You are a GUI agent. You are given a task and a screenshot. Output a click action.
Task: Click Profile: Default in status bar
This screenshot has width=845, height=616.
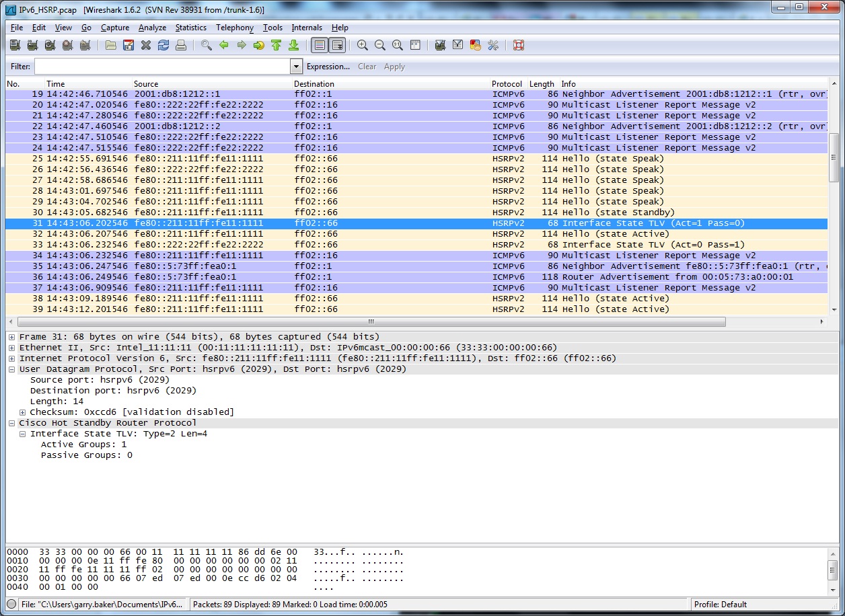pyautogui.click(x=721, y=605)
